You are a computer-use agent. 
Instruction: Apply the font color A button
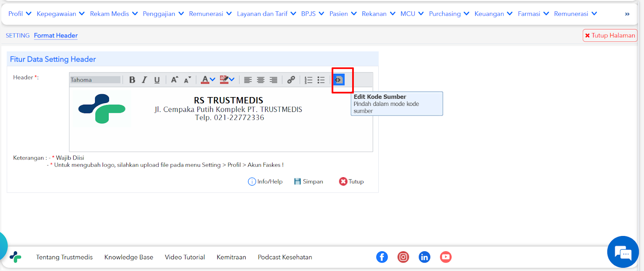pyautogui.click(x=205, y=80)
